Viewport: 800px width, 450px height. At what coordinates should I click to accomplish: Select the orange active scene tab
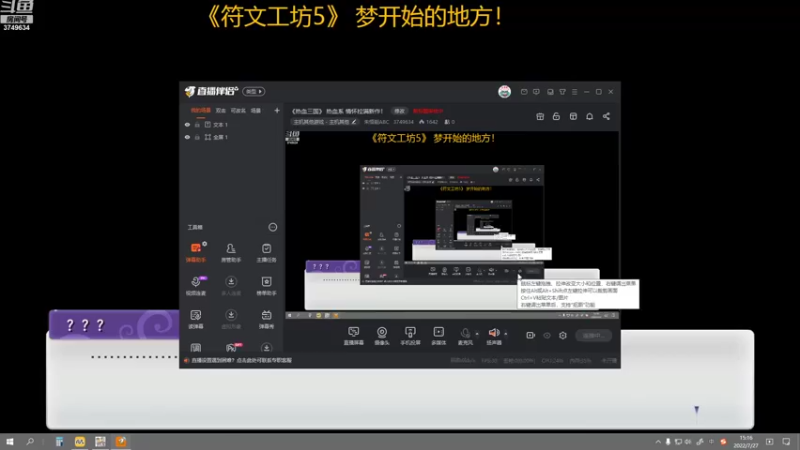201,110
